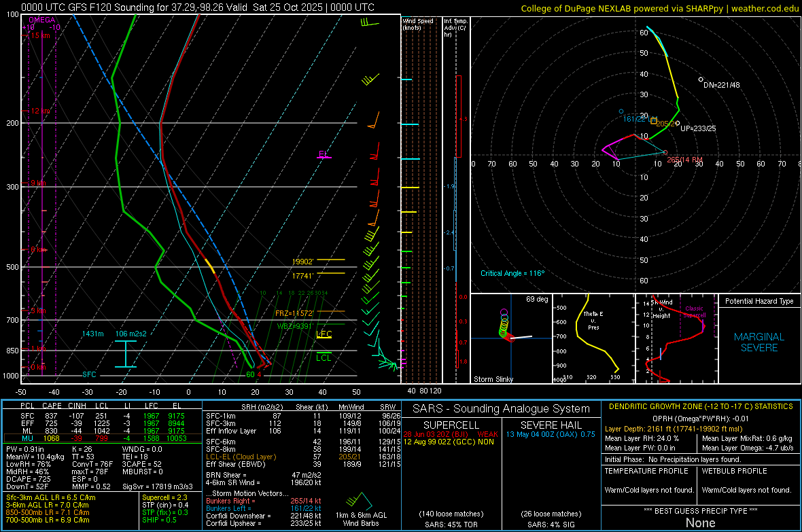Click the Classic Supercell label in SR wind plot
This screenshot has width=802, height=532.
click(694, 312)
